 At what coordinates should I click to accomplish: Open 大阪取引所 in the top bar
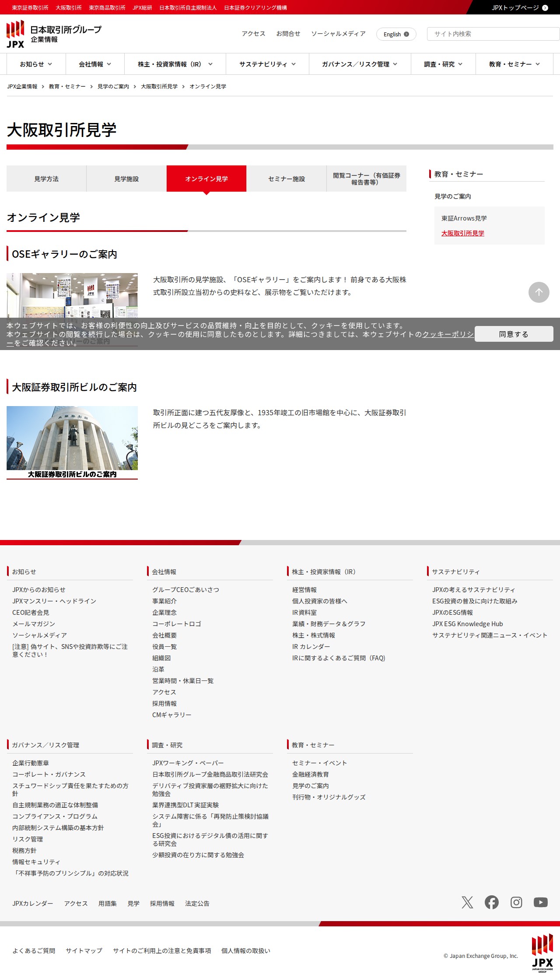[69, 8]
